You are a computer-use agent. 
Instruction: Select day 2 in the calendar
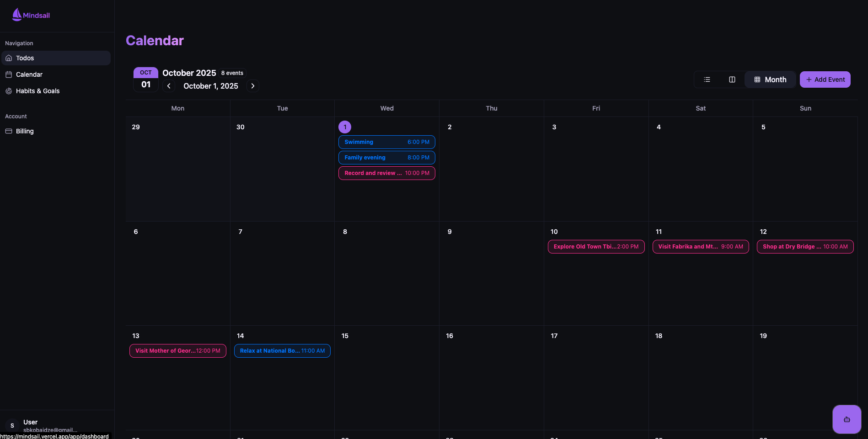pos(450,127)
